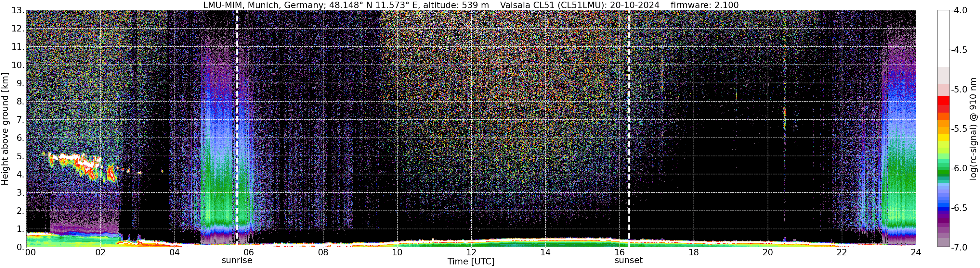Click the red band of the colorbar
This screenshot has width=980, height=268.
pyautogui.click(x=943, y=104)
